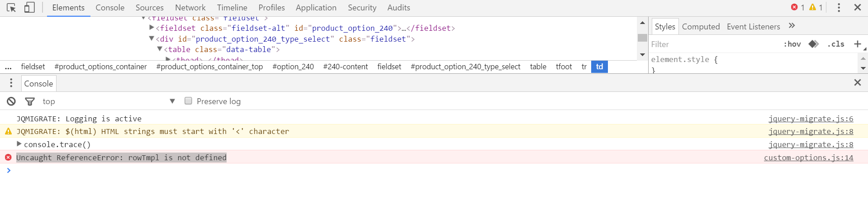Open the custom-options.js:14 source link
Viewport: 868px width, 201px height.
[x=808, y=158]
